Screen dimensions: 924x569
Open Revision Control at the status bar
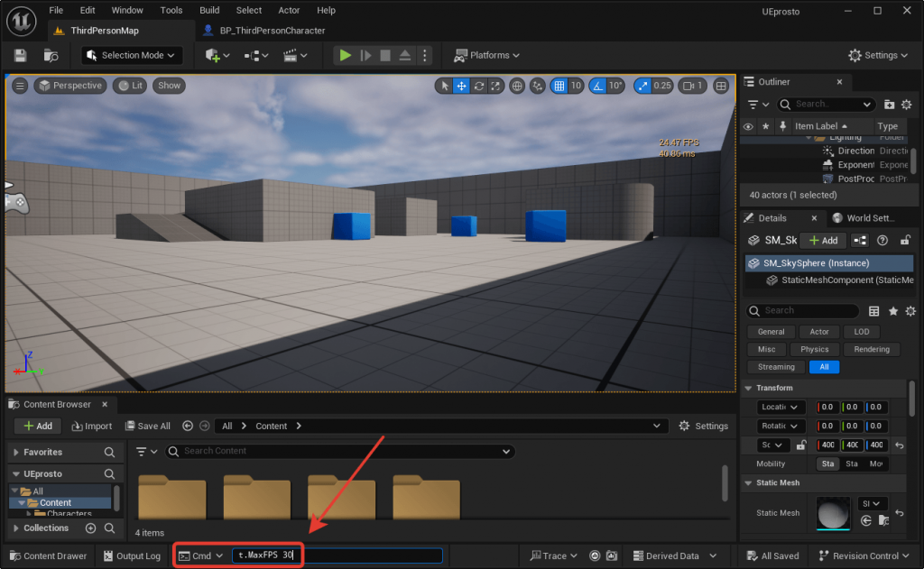pyautogui.click(x=863, y=555)
